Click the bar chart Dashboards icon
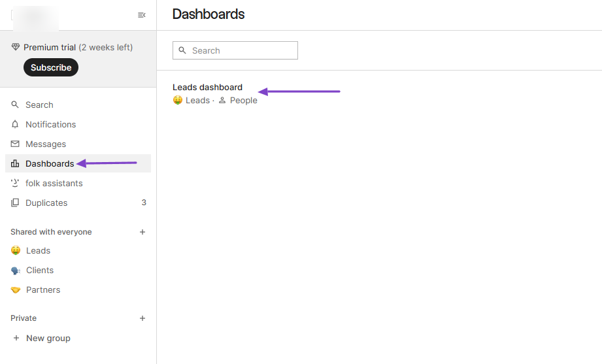The image size is (602, 364). point(15,163)
